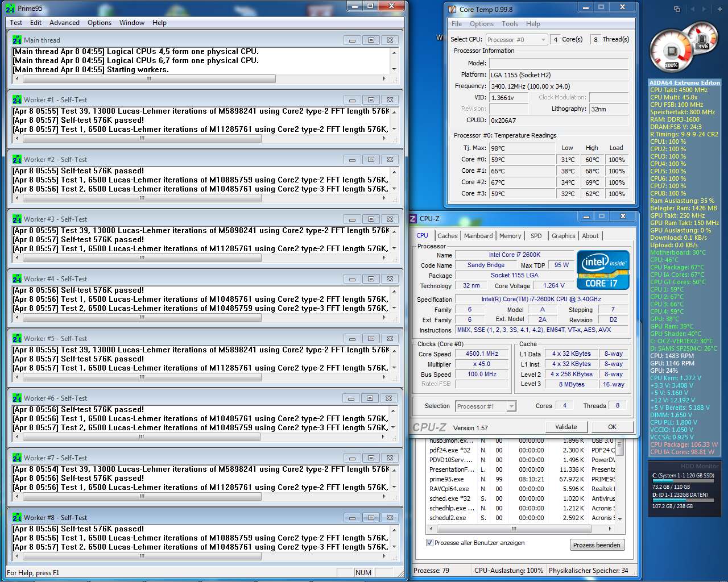Click Core Speed 4500.1 MHz value

482,354
